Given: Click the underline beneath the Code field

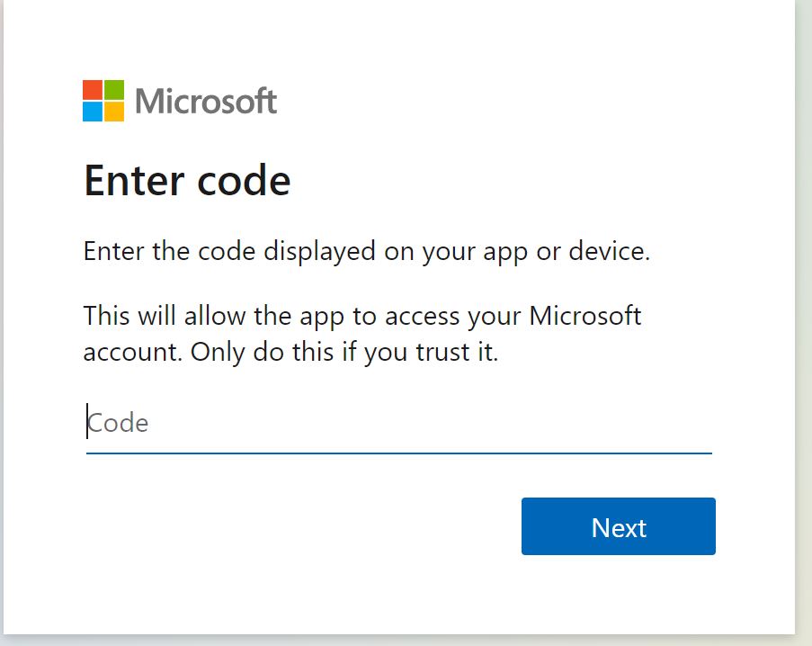Looking at the screenshot, I should tap(396, 452).
